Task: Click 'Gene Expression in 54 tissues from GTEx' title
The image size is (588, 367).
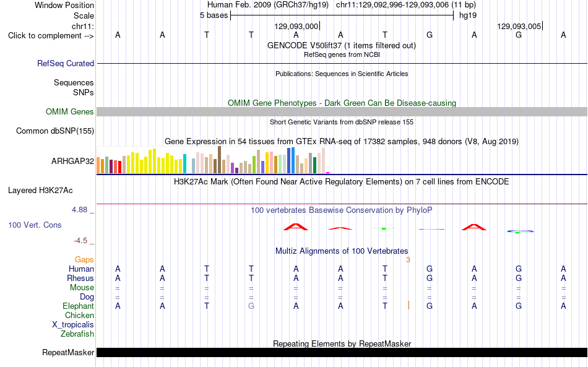Action: (342, 142)
